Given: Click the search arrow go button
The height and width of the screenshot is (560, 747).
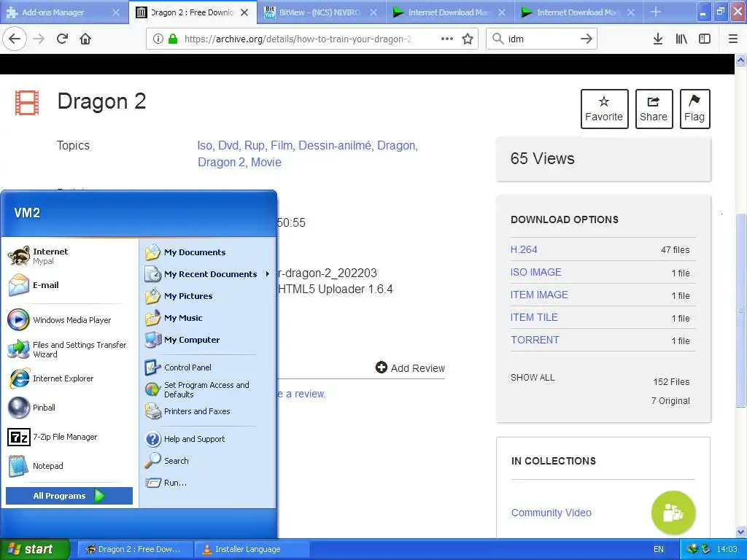Looking at the screenshot, I should tap(586, 39).
